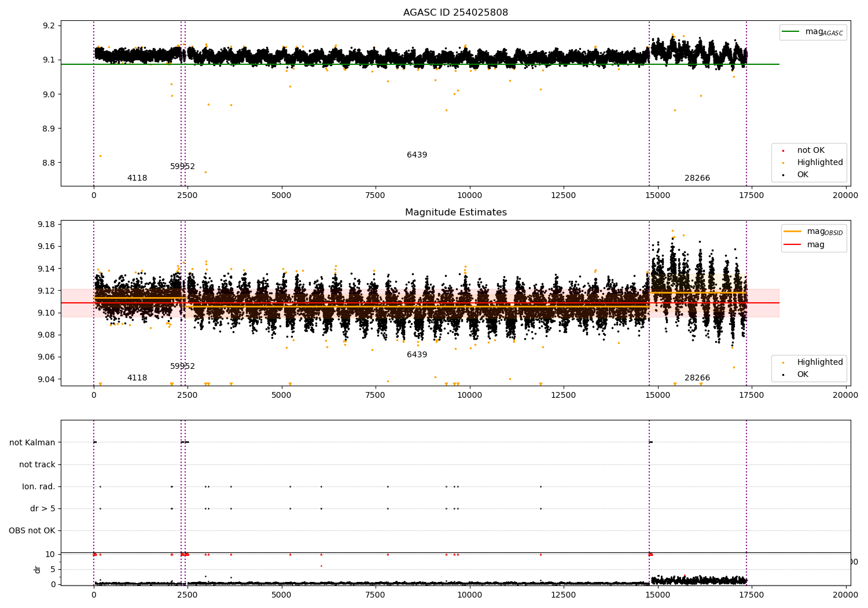
Task: Select 'not OK' legend entry in AGASC plot
Action: click(x=811, y=151)
